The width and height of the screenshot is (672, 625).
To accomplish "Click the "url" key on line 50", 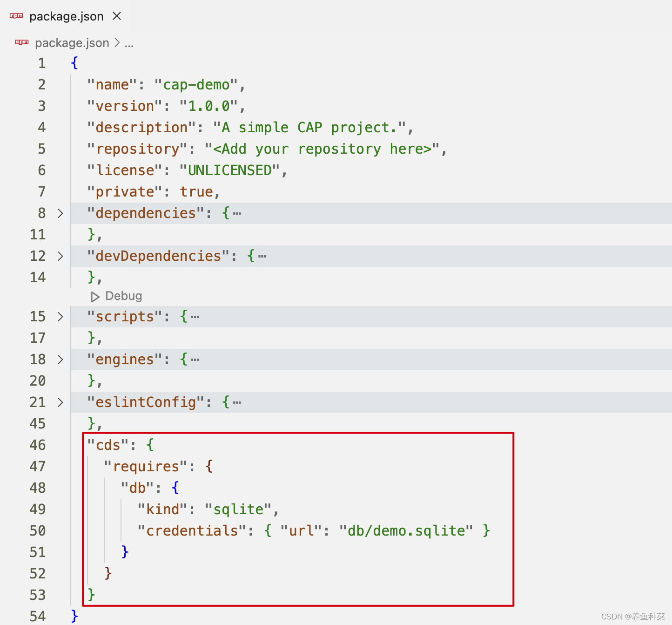I will click(302, 531).
